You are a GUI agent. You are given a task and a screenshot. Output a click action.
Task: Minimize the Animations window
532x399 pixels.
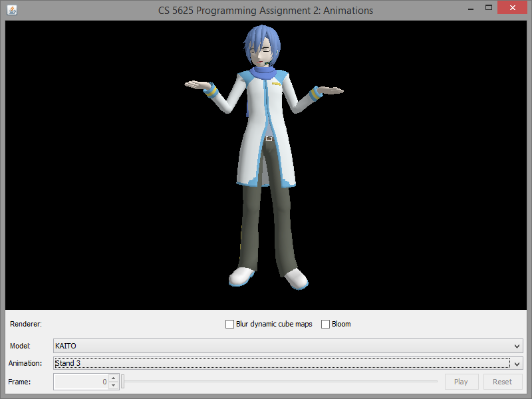click(x=469, y=9)
